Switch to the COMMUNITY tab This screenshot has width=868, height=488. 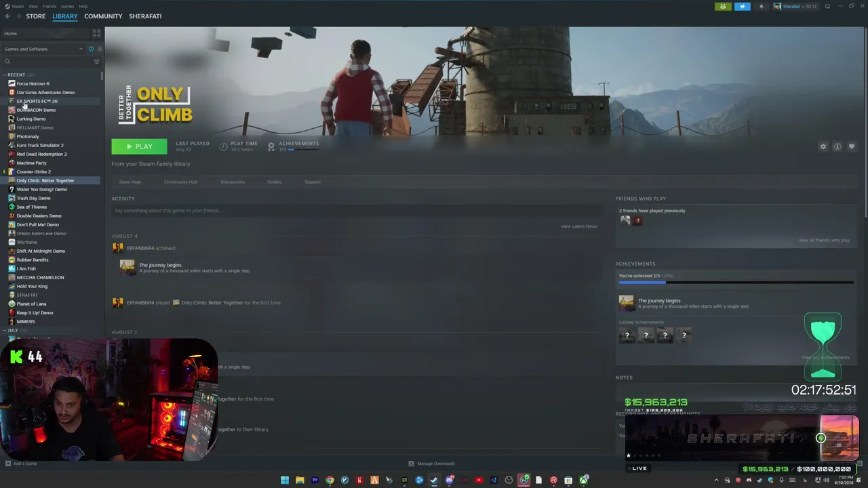(x=103, y=16)
